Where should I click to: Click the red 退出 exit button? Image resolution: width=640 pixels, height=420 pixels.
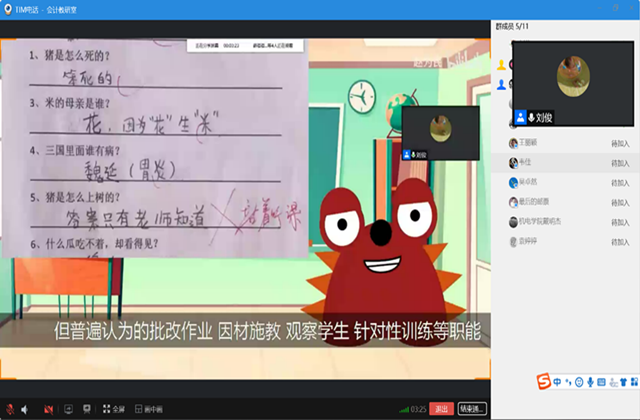(x=442, y=409)
